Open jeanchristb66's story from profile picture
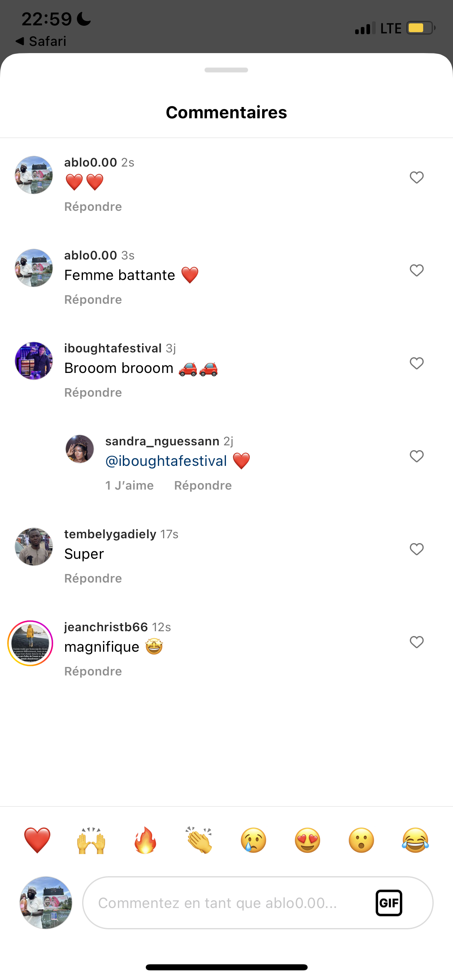This screenshot has width=453, height=980. point(31,643)
